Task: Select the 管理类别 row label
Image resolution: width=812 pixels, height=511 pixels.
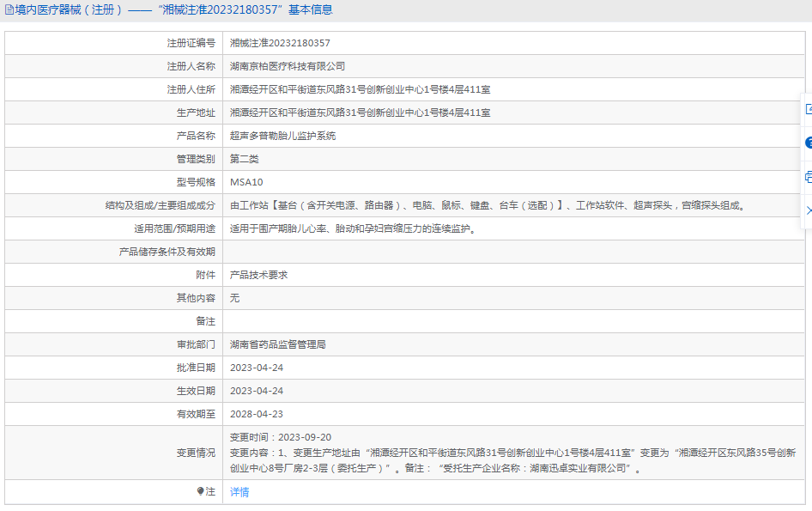Action: tap(196, 159)
